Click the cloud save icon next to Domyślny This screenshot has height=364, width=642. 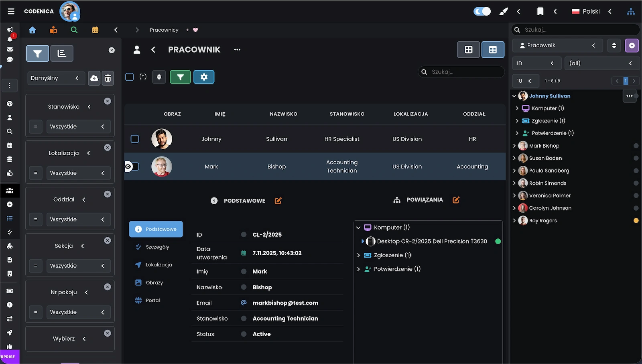coord(94,78)
